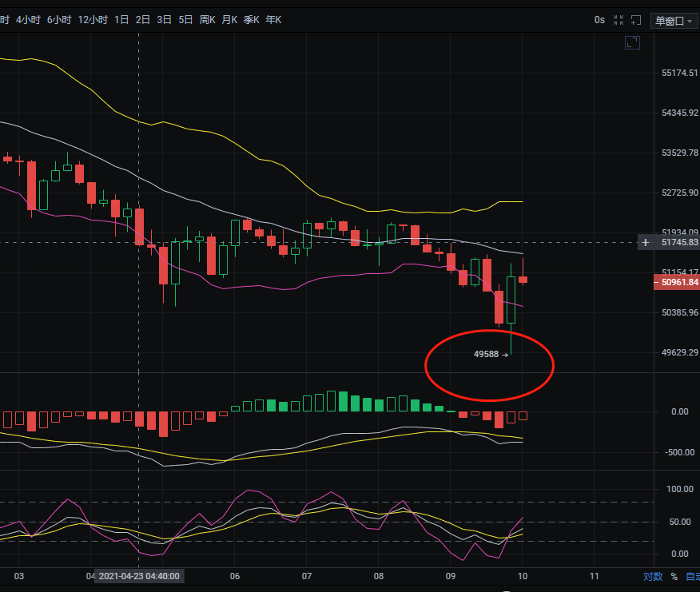Click the 50385.96 price axis label
700x592 pixels.
[679, 312]
